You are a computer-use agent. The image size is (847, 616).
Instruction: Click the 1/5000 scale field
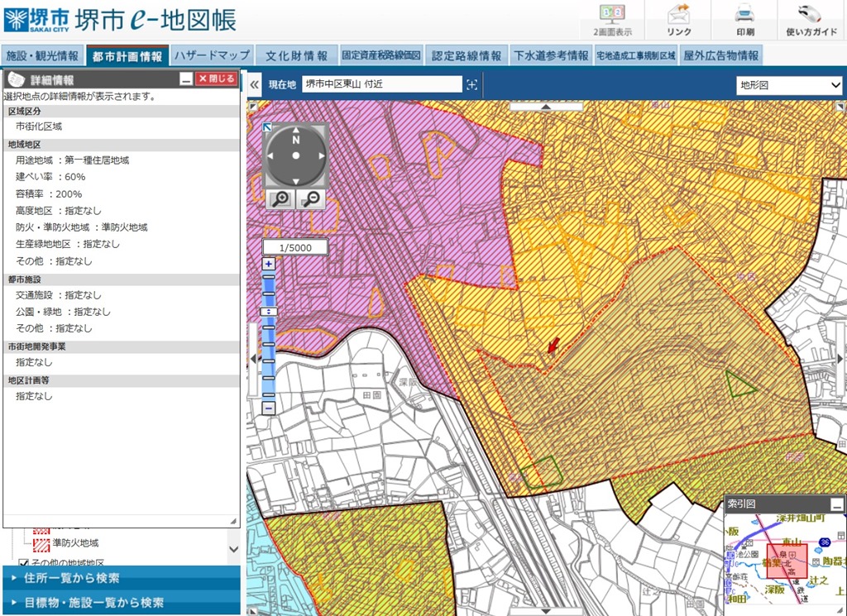[x=295, y=248]
